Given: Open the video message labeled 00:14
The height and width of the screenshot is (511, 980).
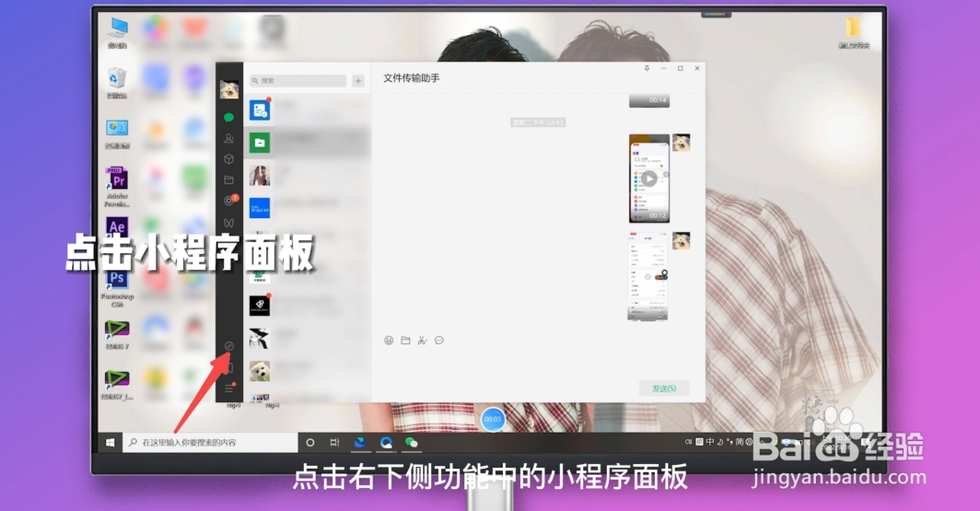Looking at the screenshot, I should (648, 100).
